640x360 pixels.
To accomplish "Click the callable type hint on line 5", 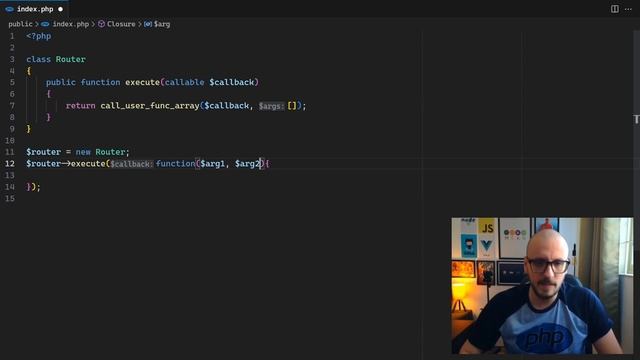I will [x=184, y=82].
